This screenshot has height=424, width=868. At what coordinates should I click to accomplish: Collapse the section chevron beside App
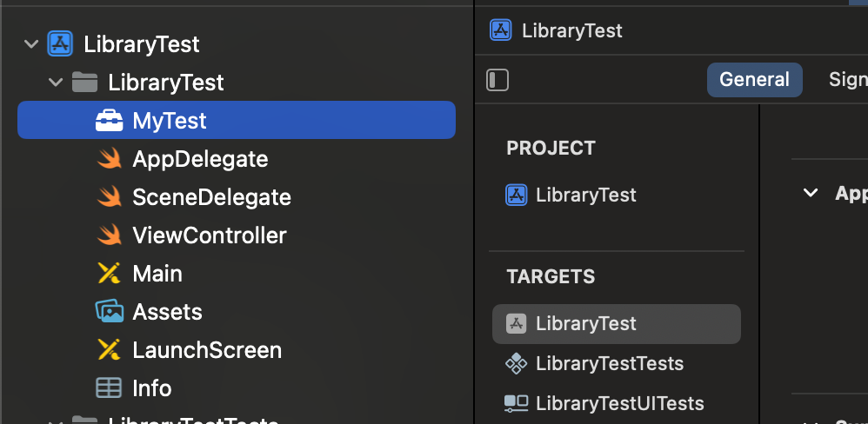[x=811, y=193]
